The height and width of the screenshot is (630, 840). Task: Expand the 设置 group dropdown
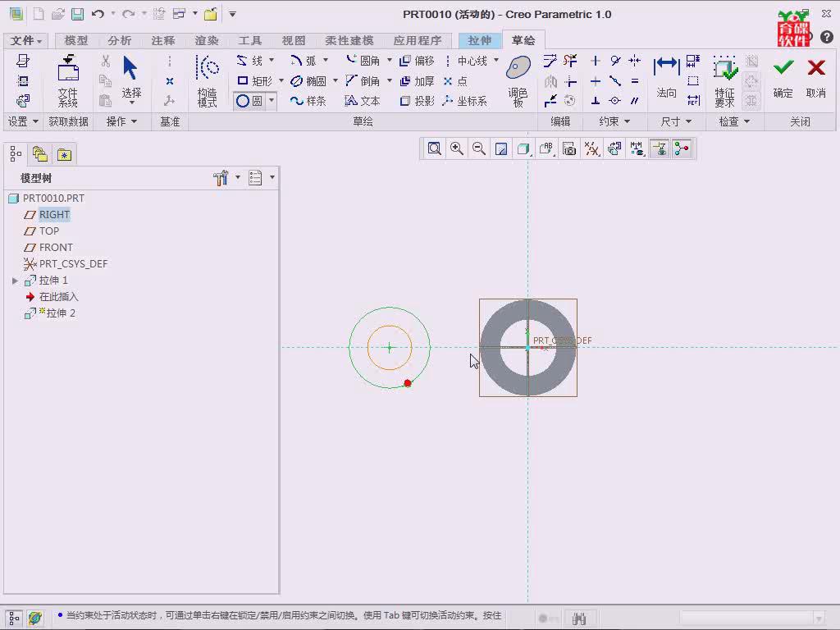(x=35, y=121)
